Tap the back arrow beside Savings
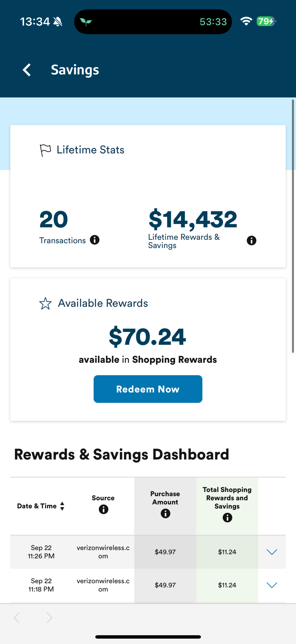296x644 pixels. pos(27,70)
